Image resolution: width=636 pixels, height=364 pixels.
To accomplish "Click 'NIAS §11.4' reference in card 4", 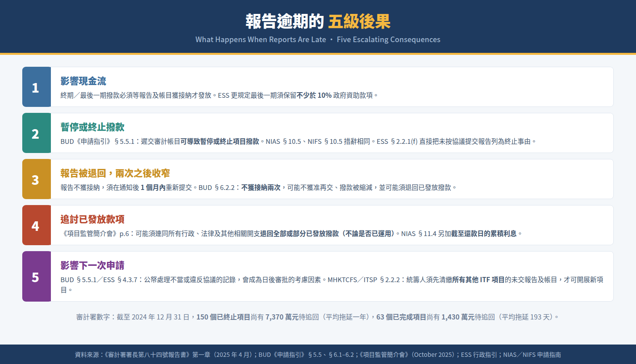I will pos(419,234).
